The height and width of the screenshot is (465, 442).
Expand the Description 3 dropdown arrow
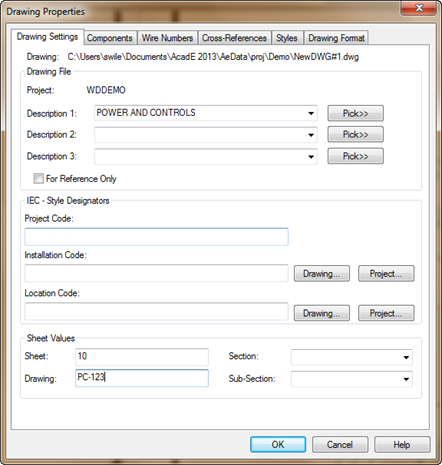tap(311, 157)
